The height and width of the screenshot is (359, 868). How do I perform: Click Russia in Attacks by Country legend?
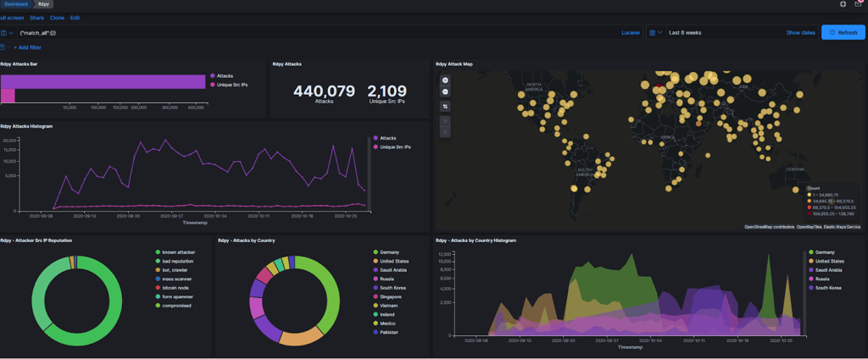386,279
